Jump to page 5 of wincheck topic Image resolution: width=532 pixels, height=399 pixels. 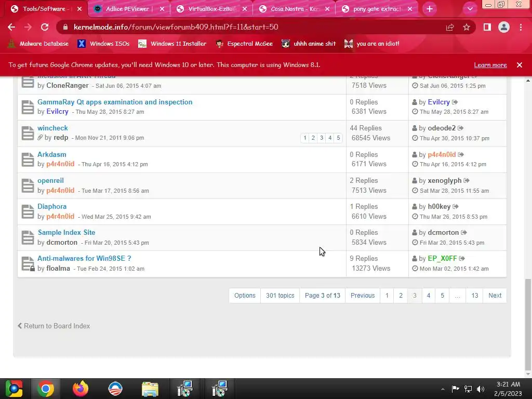pos(338,138)
